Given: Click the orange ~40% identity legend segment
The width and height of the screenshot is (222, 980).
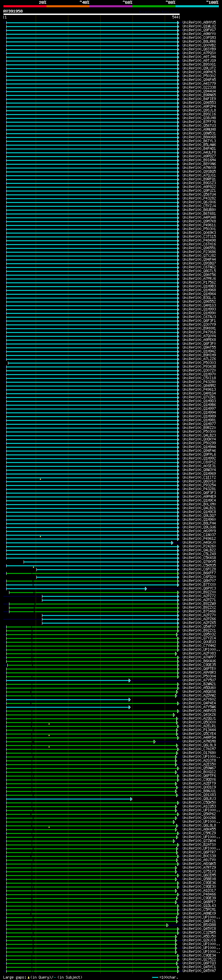Looking at the screenshot, I should [x=68, y=6].
